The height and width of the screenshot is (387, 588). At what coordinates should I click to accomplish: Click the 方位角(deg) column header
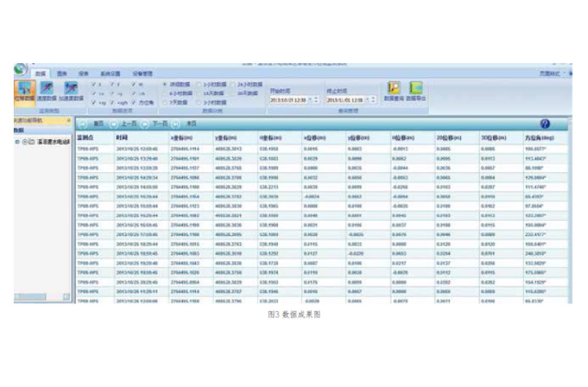pos(545,138)
